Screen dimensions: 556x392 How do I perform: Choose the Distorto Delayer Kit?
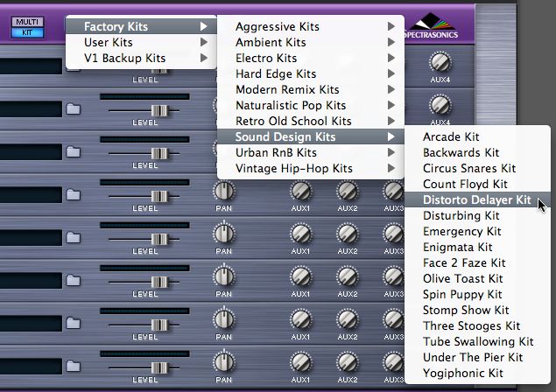477,199
